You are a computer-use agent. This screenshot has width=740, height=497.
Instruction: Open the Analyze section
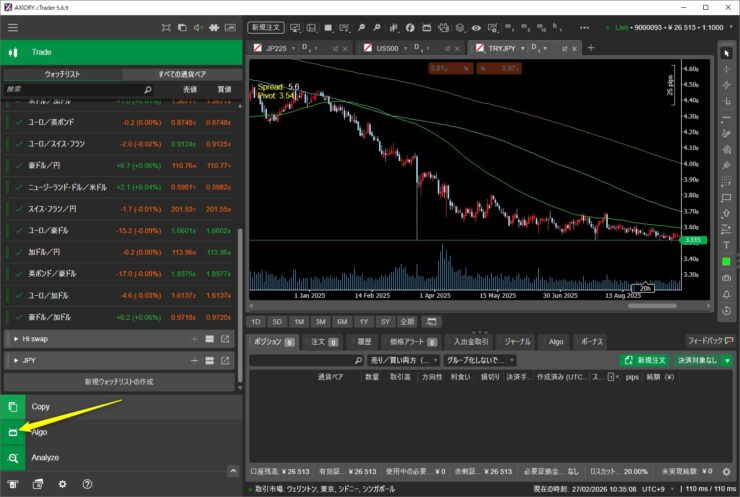[x=45, y=458]
